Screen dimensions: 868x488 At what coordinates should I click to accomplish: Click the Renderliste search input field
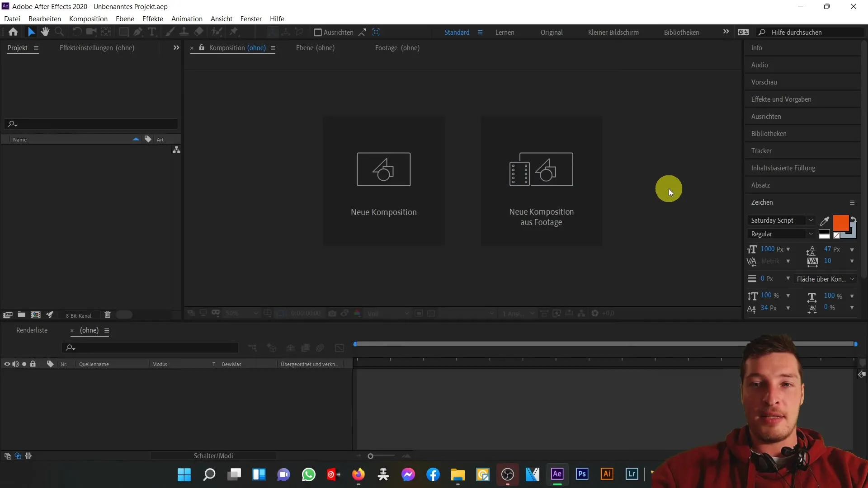(152, 347)
